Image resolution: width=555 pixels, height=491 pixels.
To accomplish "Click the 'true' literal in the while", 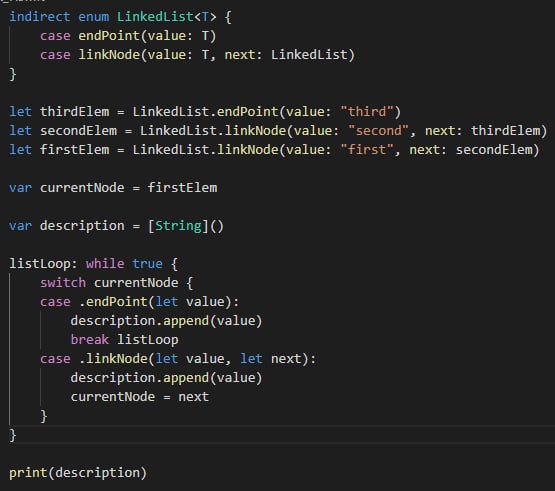I will click(147, 264).
